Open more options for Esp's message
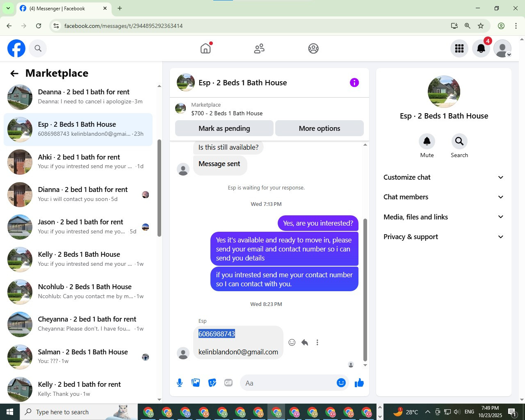This screenshot has height=420, width=525. (x=317, y=342)
